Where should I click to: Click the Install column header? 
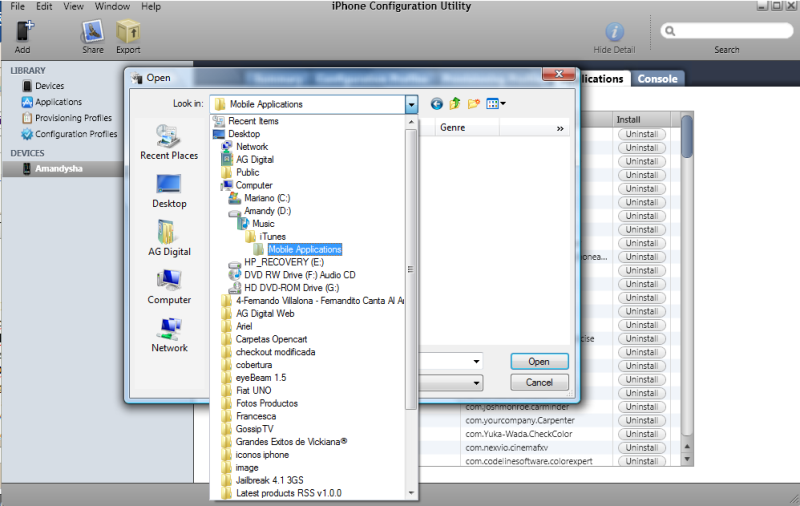click(x=641, y=119)
